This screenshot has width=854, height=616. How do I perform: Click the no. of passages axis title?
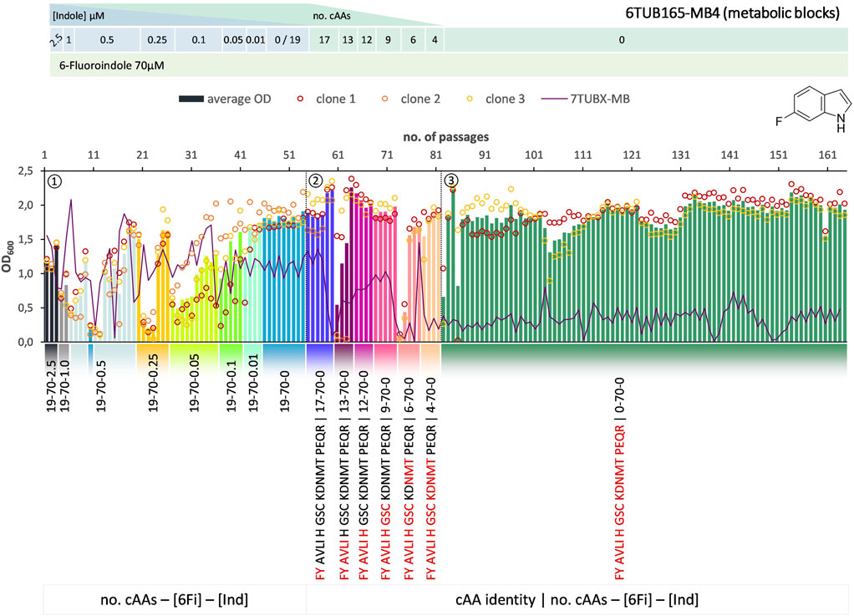tap(445, 137)
